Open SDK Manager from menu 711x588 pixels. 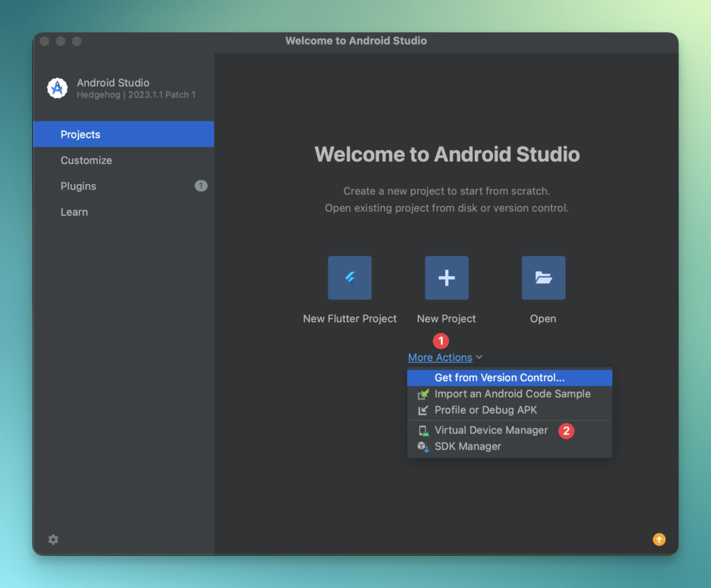tap(510, 446)
